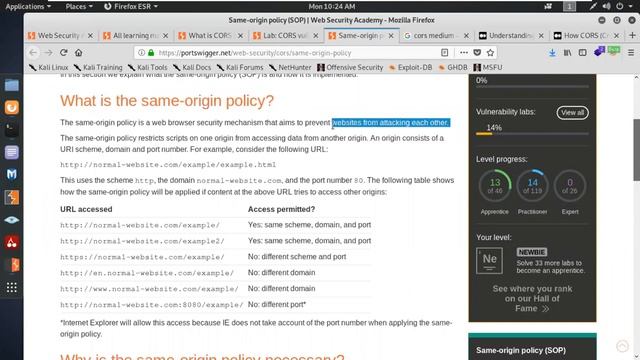Show applications grid in dock
640x360 pixels.
(11, 287)
